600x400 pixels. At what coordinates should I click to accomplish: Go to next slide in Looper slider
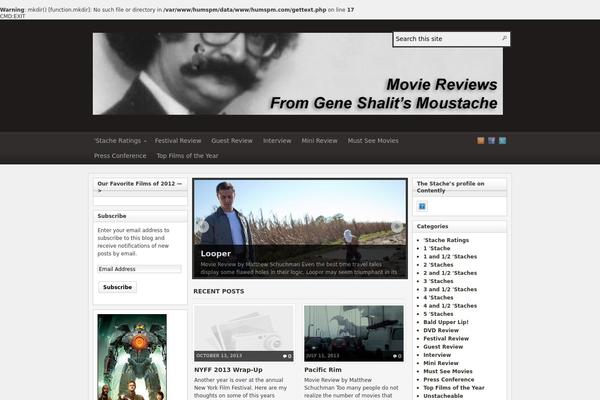397,227
